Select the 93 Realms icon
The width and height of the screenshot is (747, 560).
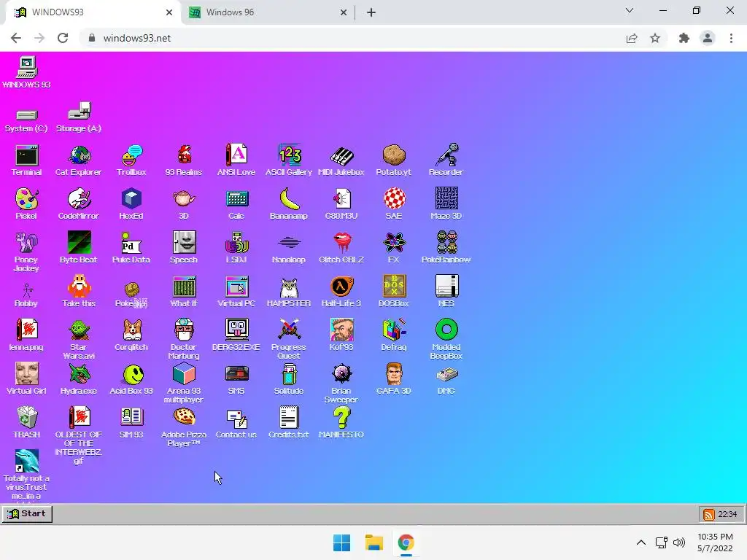[x=184, y=161]
